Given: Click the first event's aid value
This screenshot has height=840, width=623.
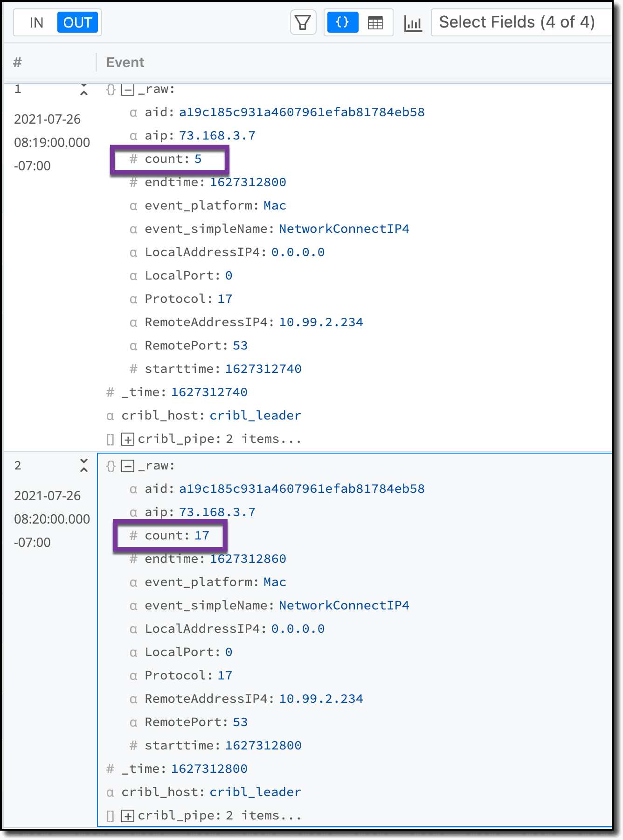Looking at the screenshot, I should point(302,112).
